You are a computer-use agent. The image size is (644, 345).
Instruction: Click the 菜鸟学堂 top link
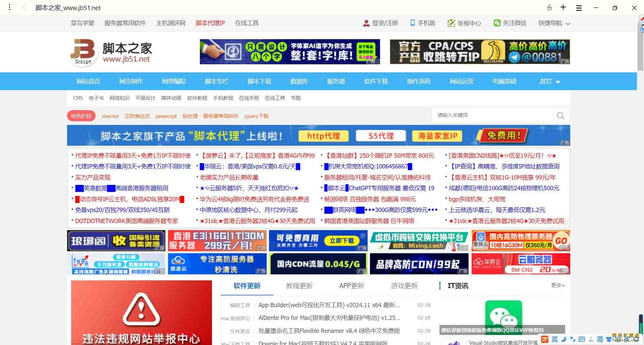coord(83,23)
